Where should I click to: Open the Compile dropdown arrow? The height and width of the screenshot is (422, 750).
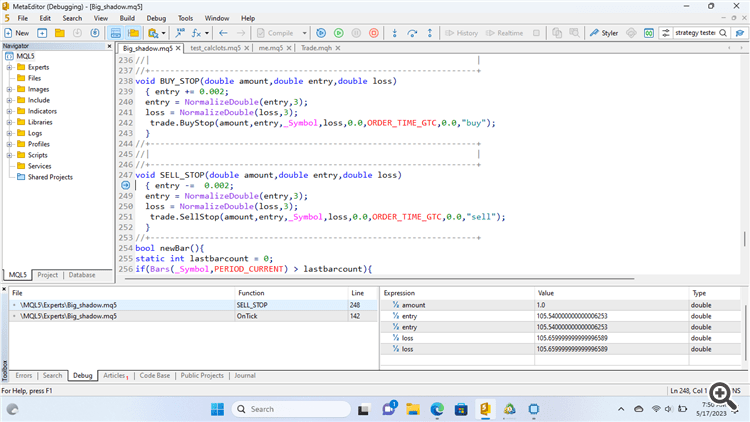pos(304,33)
